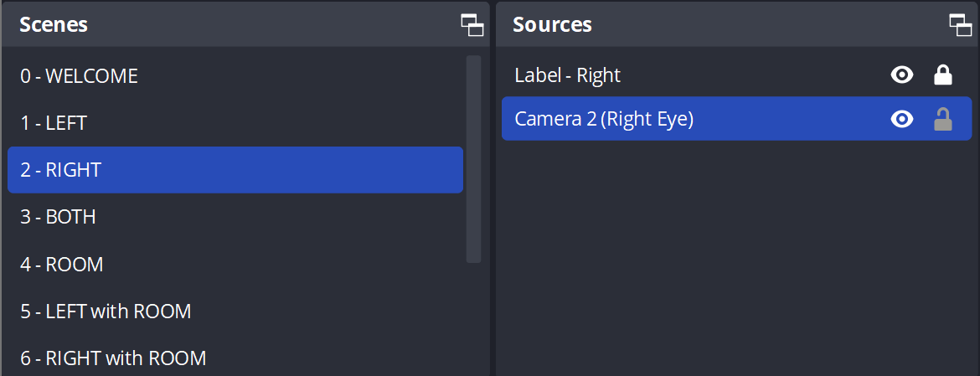Select the 0 - WELCOME scene
Viewport: 980px width, 376px height.
coord(235,76)
